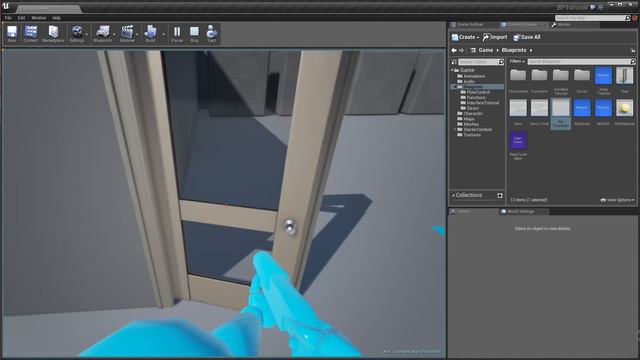Open the Create dropdown
The width and height of the screenshot is (640, 360).
(x=465, y=37)
